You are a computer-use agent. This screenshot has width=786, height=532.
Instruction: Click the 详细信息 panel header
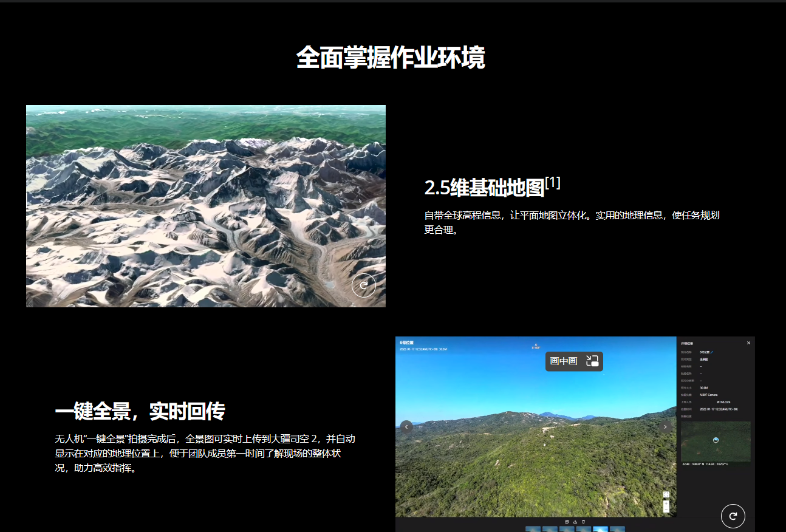(687, 343)
